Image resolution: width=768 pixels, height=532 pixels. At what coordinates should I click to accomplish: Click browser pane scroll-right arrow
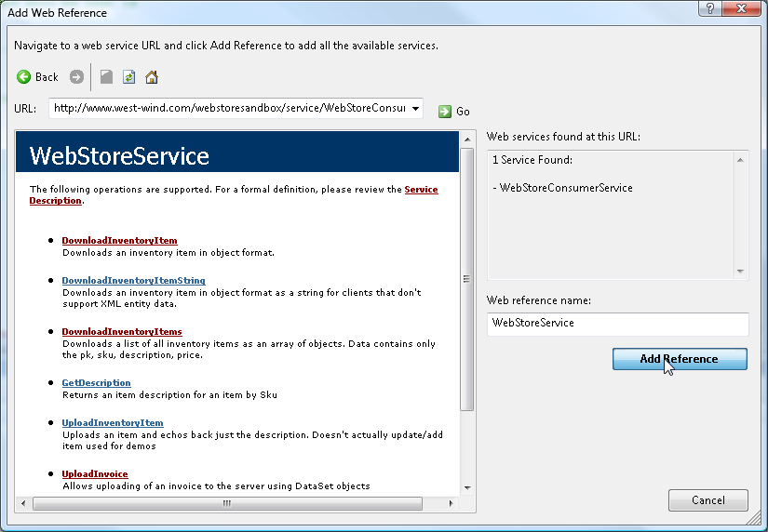click(451, 503)
